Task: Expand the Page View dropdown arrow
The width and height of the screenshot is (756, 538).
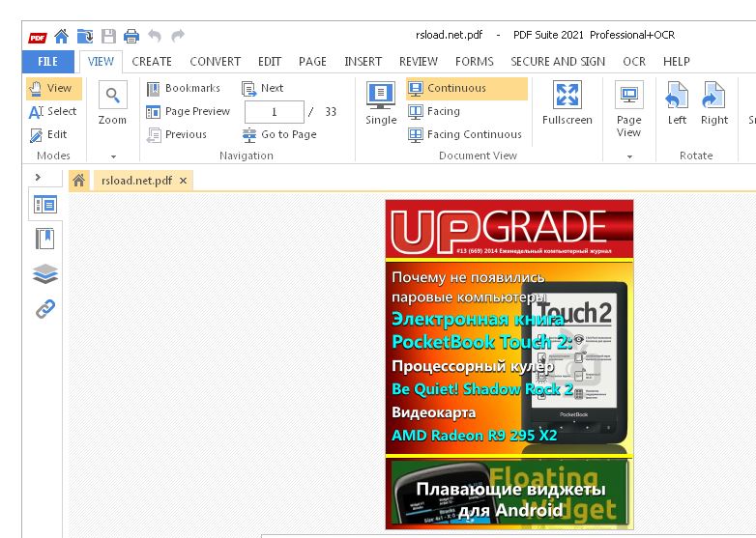Action: [x=629, y=156]
